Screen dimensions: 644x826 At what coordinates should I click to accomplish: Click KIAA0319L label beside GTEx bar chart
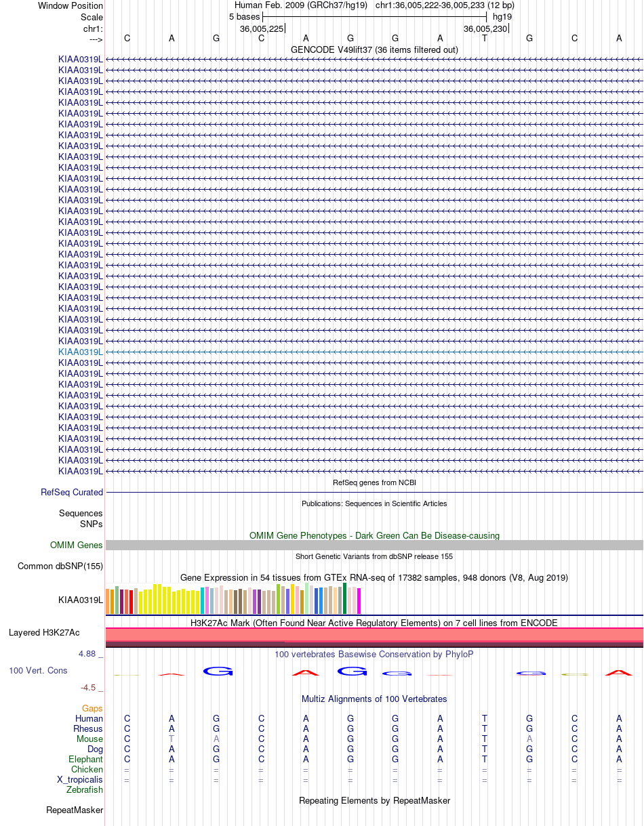pos(81,600)
